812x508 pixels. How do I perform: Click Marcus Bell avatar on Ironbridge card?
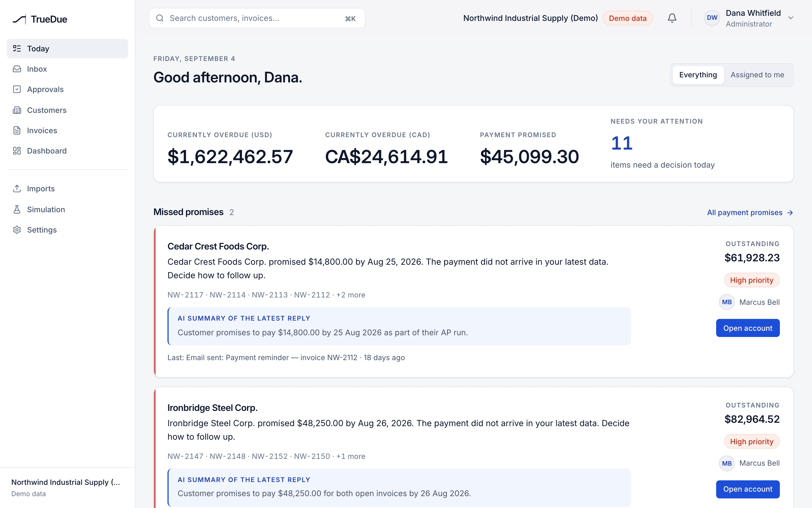click(727, 463)
